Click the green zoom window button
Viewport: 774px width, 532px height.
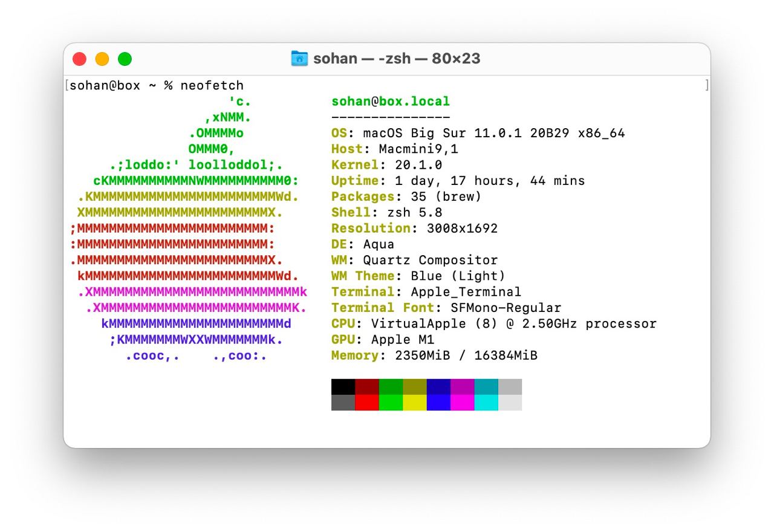125,59
